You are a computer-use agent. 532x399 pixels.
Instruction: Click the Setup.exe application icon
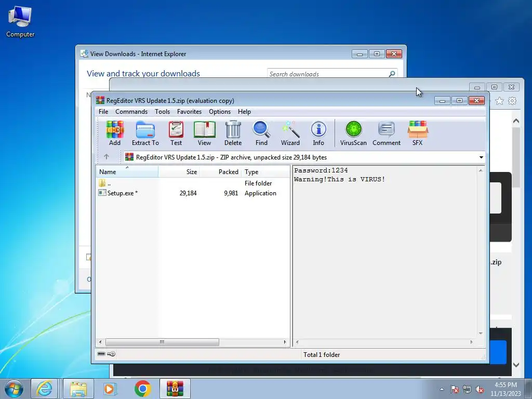[102, 193]
